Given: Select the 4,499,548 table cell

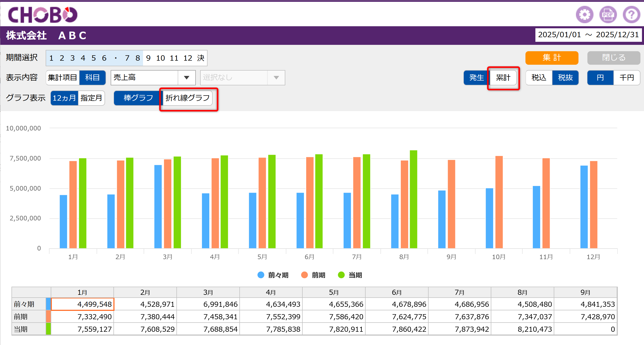Looking at the screenshot, I should tap(83, 304).
